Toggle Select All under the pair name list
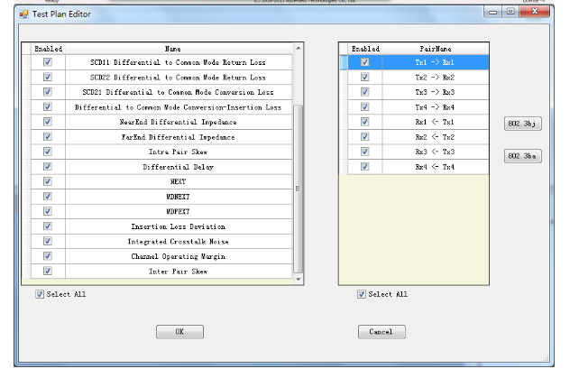Screen dimensions: 588x378 coord(361,294)
